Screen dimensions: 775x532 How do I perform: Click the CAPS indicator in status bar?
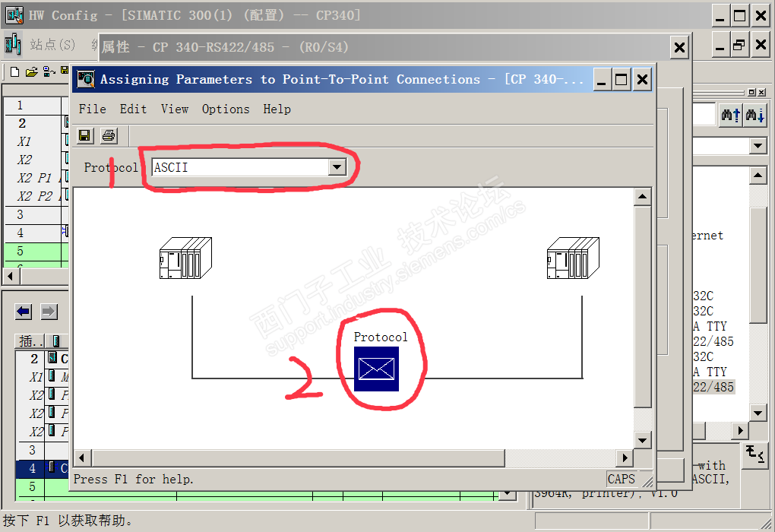(x=622, y=479)
